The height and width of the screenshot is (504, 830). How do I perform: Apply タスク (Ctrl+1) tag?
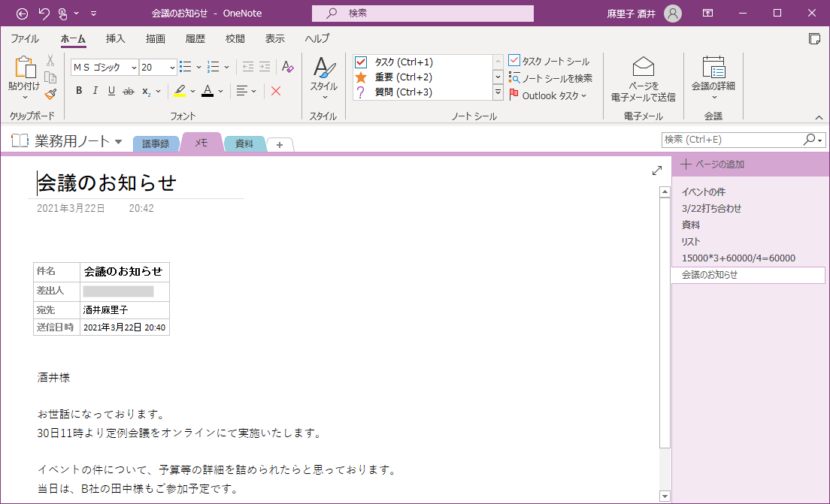point(423,62)
